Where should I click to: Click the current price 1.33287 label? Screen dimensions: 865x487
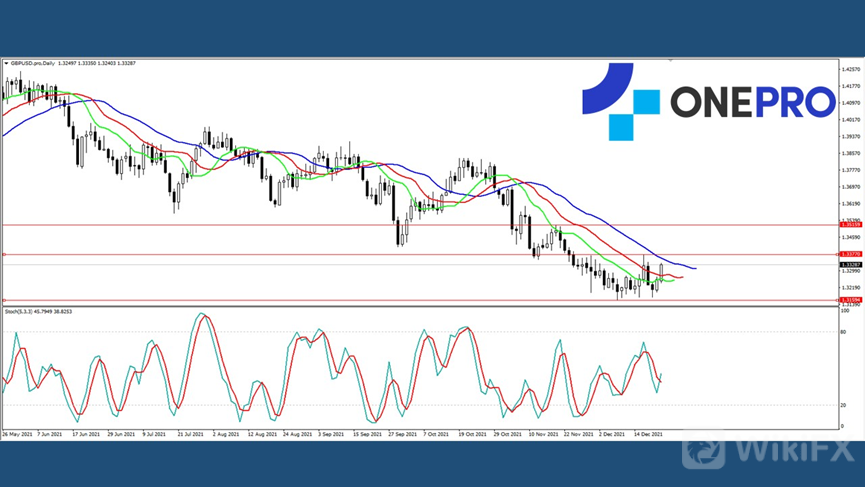point(850,264)
